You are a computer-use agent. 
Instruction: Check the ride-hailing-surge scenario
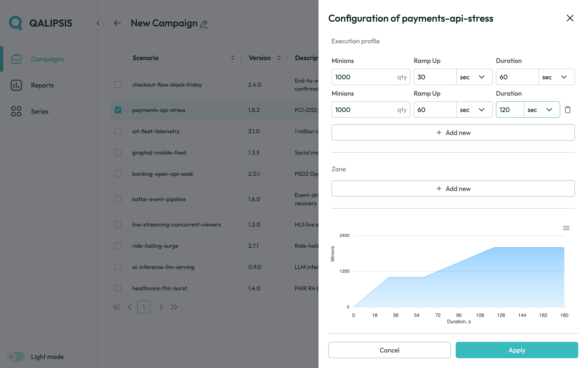pyautogui.click(x=118, y=246)
